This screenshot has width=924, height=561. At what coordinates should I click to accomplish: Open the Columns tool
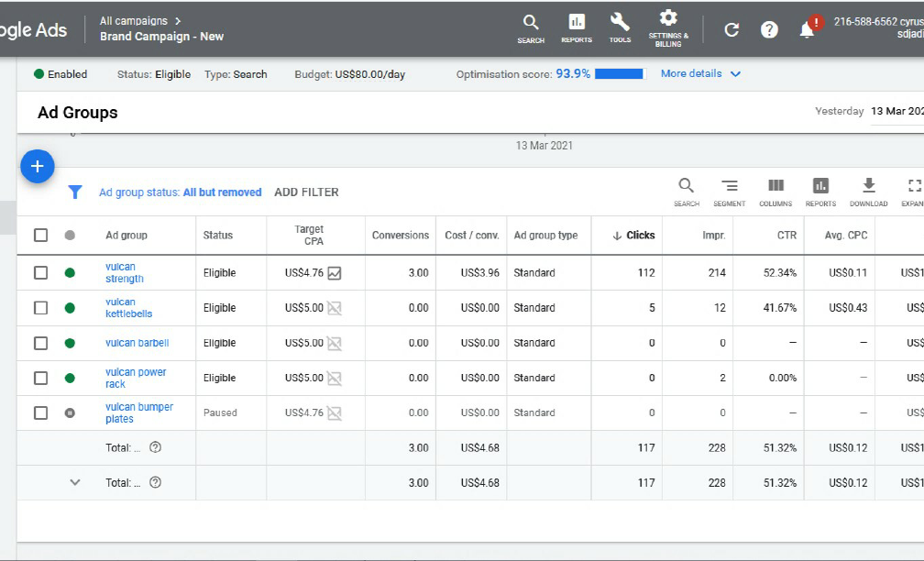tap(775, 192)
